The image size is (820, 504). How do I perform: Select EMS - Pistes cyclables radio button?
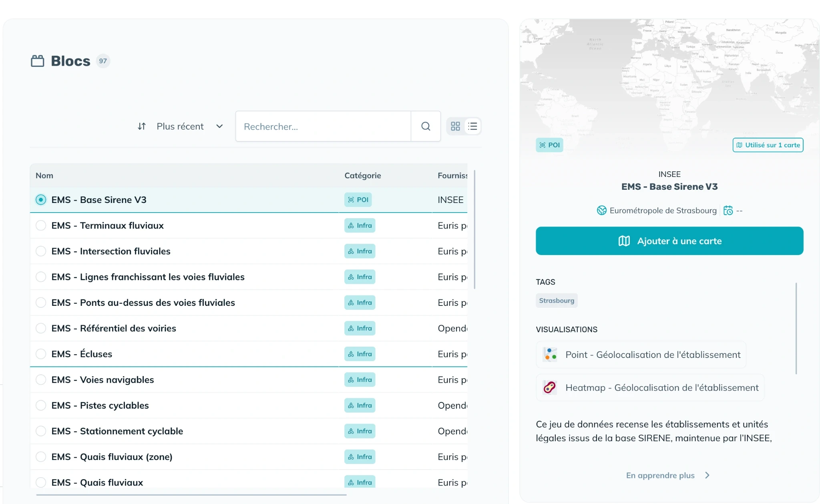[x=41, y=406]
